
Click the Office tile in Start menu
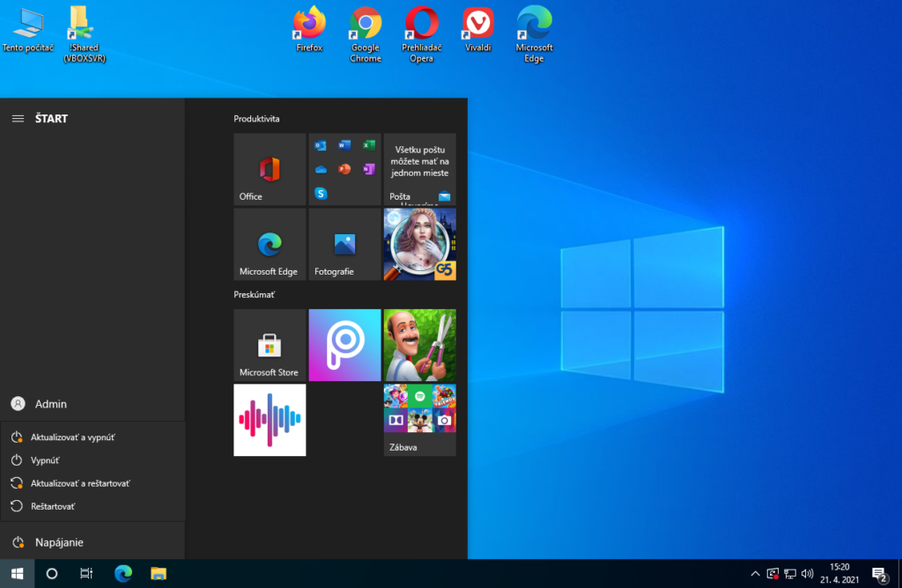[270, 170]
